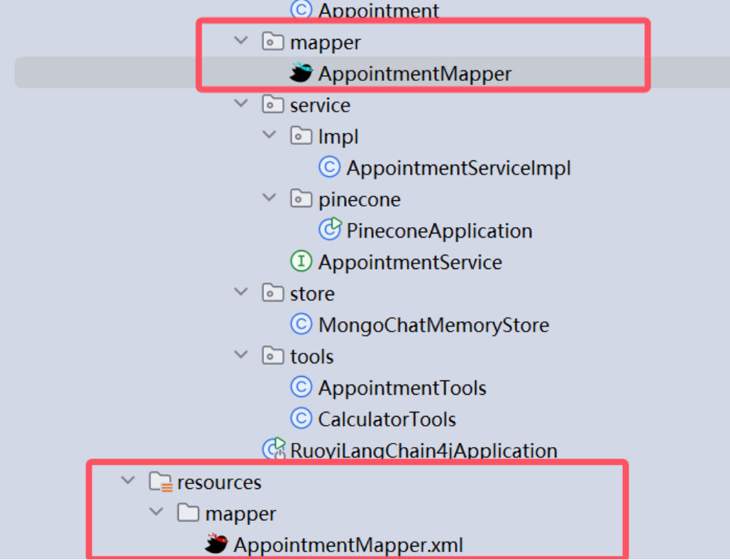Collapse the mapper package under Java sources
The width and height of the screenshot is (730, 560).
pyautogui.click(x=241, y=42)
